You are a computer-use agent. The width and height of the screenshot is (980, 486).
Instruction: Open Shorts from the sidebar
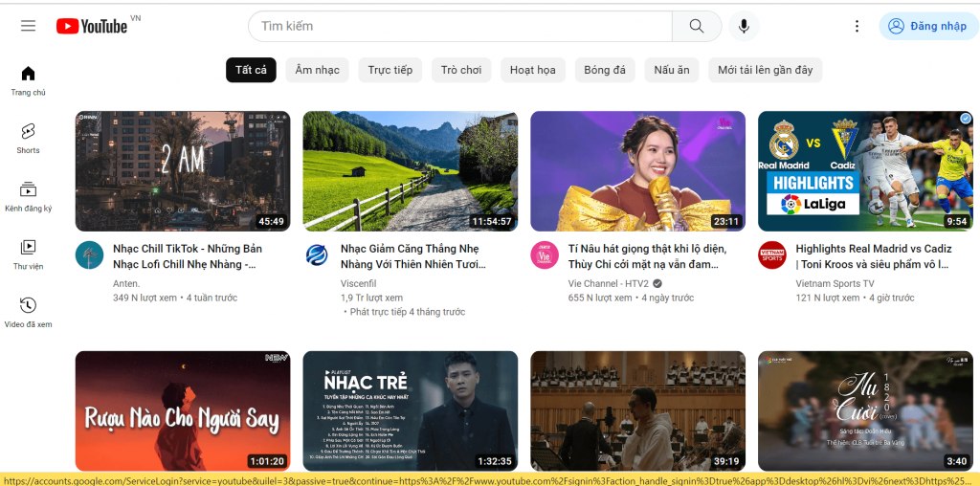[28, 139]
